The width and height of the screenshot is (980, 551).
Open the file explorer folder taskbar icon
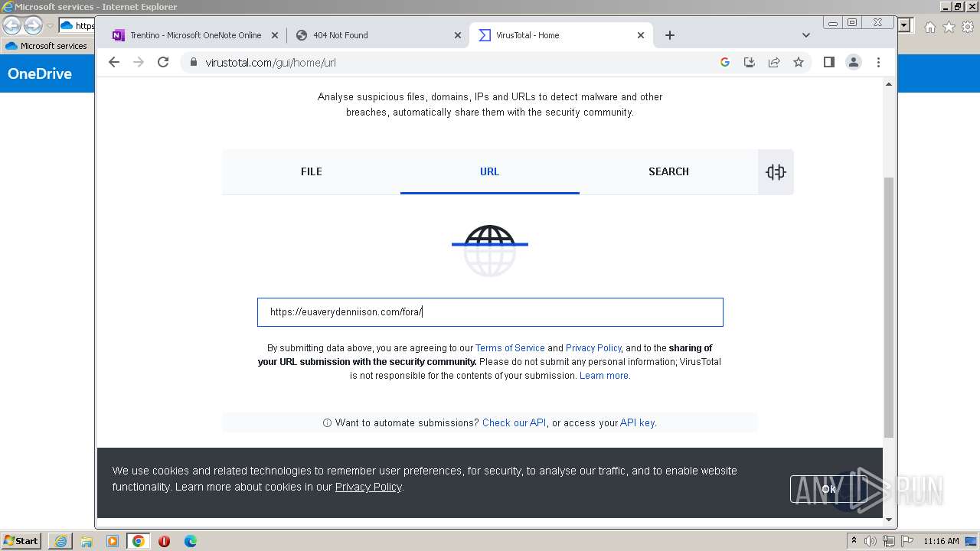(x=87, y=541)
